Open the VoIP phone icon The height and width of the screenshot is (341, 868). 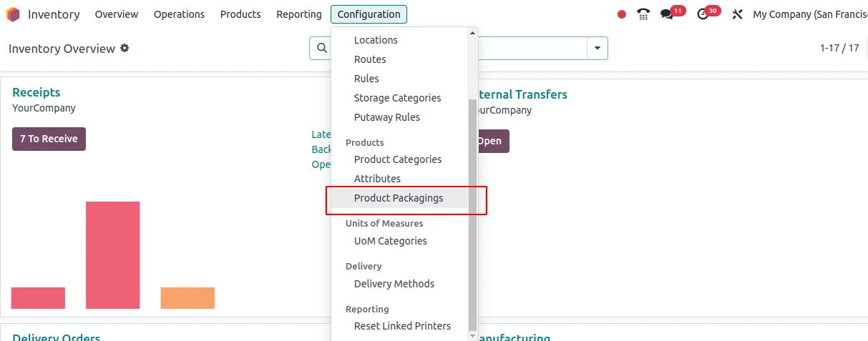(643, 14)
